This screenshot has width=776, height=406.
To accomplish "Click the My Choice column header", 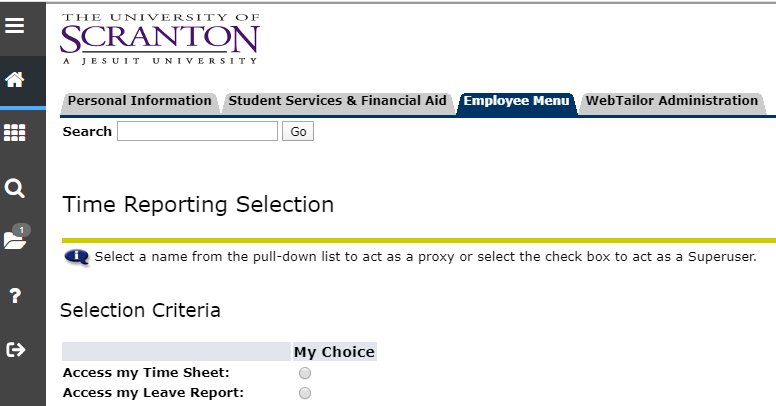I will click(334, 352).
